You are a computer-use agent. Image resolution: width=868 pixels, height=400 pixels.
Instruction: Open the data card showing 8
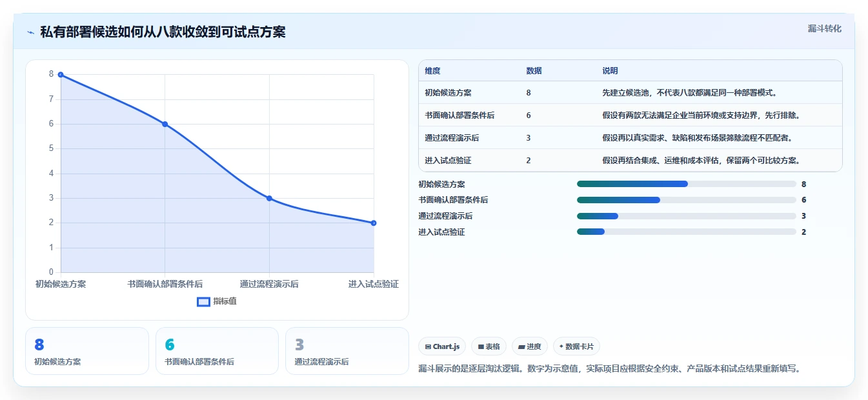tap(87, 351)
